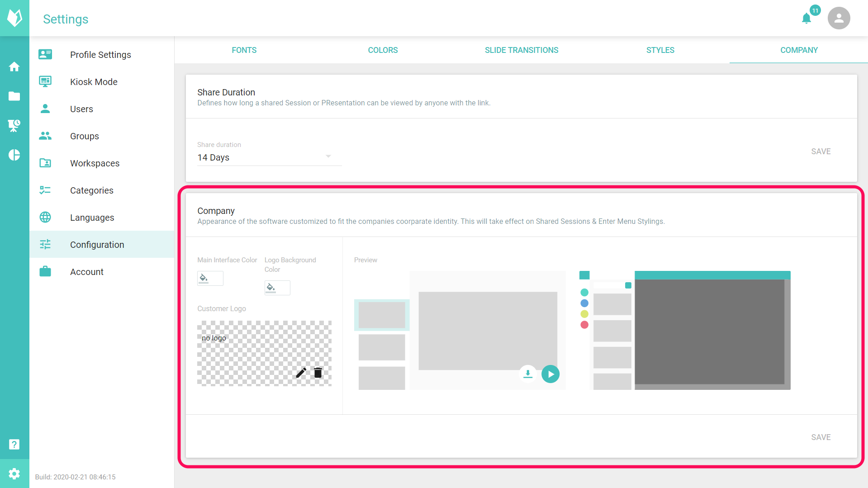Click the blue dot in the preview
Screen dimensions: 868x488
coord(584,303)
